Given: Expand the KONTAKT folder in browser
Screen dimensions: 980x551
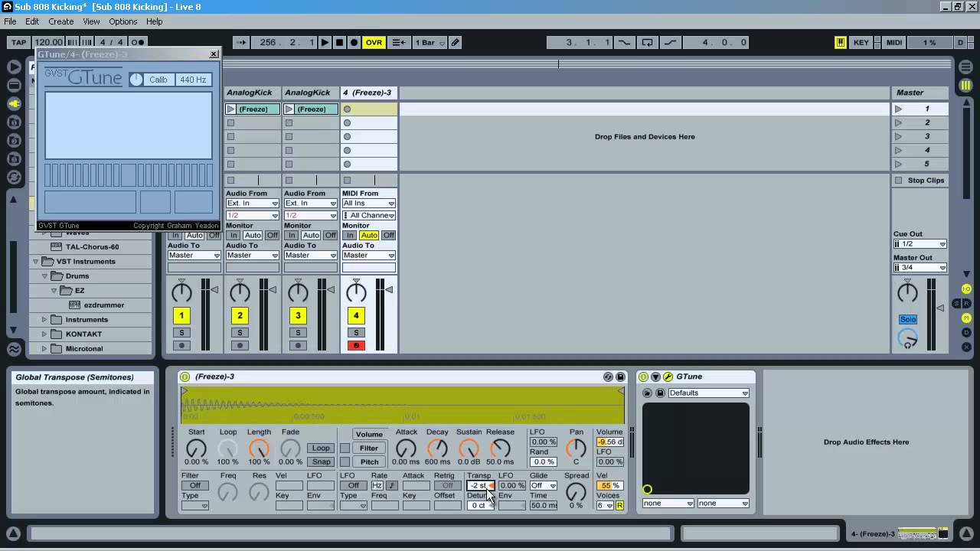Looking at the screenshot, I should click(x=44, y=334).
